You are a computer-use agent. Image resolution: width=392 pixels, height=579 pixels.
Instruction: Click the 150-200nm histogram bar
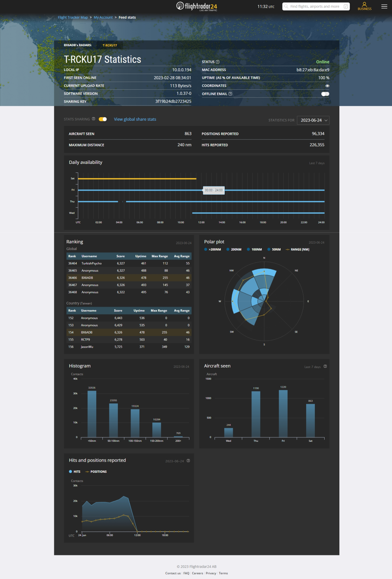156,430
